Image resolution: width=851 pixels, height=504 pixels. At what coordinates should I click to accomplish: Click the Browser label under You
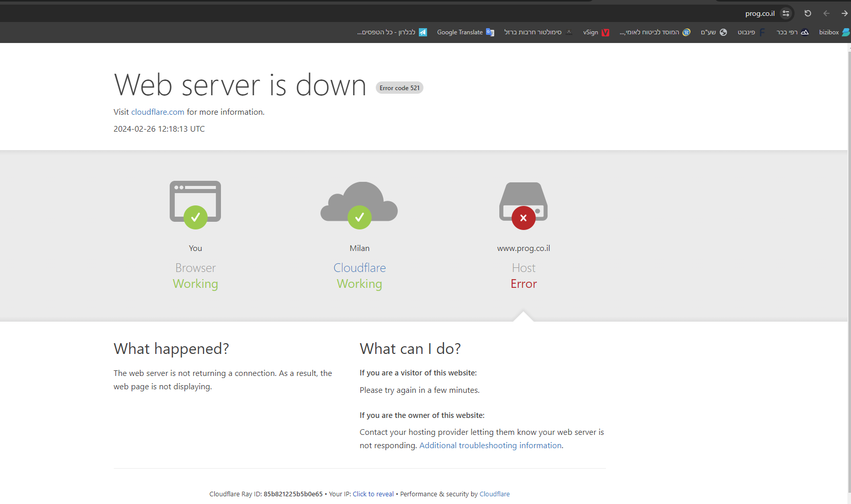pos(195,268)
